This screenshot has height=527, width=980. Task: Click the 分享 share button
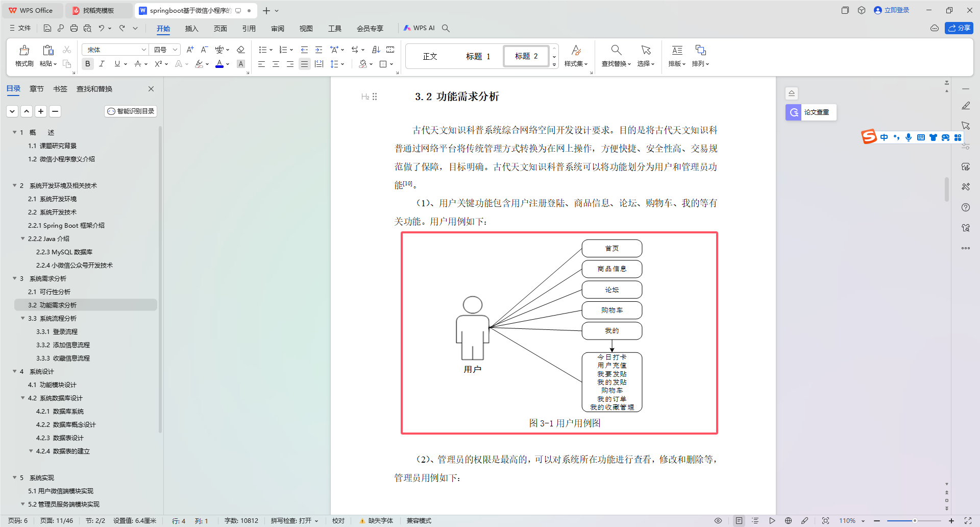tap(959, 28)
